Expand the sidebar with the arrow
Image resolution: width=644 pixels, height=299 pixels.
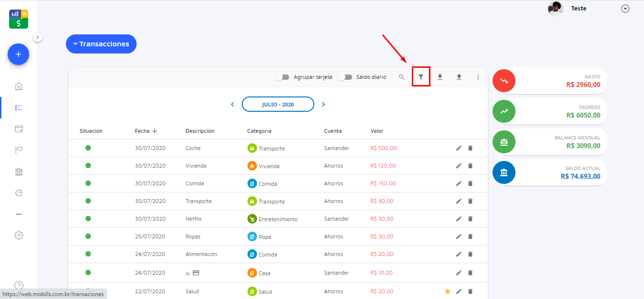click(x=38, y=37)
